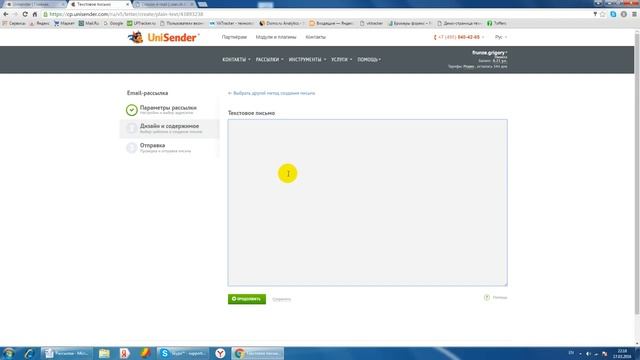Image resolution: width=640 pixels, height=360 pixels.
Task: Select the Дизайн и содержимое step
Action: click(169, 128)
